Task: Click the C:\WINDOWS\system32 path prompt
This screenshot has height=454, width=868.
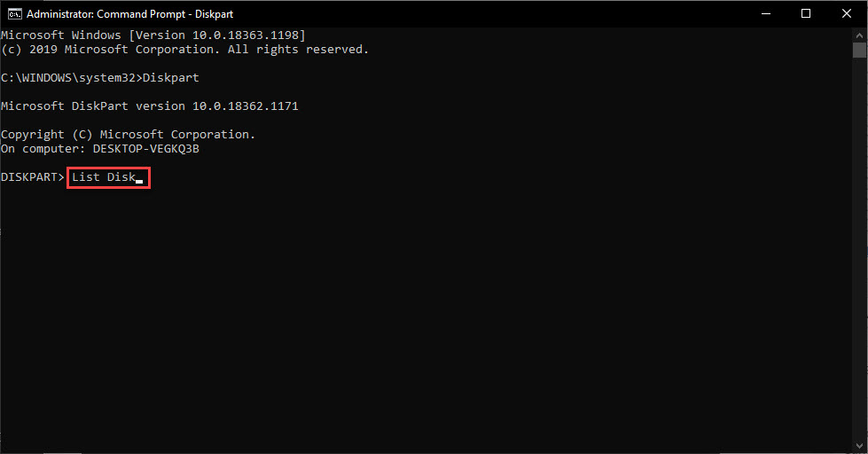Action: [x=71, y=78]
